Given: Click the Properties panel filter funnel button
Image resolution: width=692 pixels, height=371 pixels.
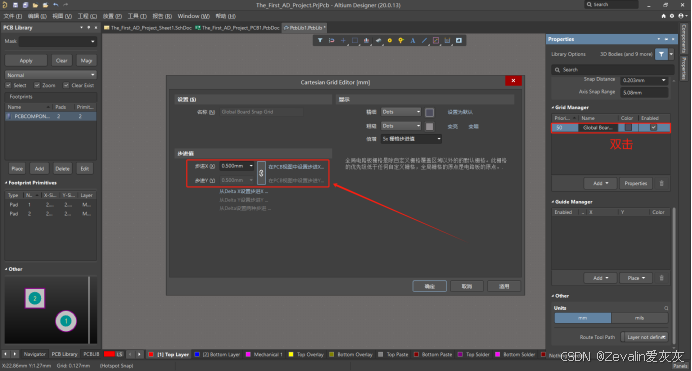Looking at the screenshot, I should tap(661, 54).
